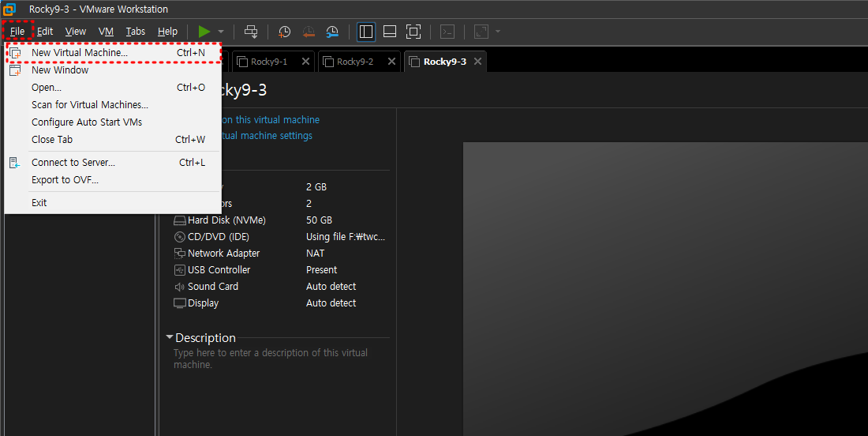Close the Rocky9-1 tab
The image size is (868, 436).
[x=305, y=62]
